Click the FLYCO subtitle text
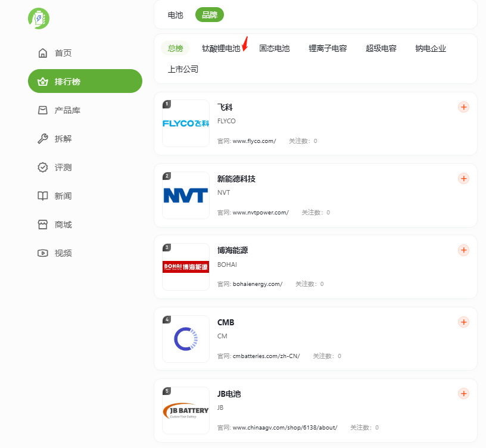This screenshot has width=486, height=448. 226,121
